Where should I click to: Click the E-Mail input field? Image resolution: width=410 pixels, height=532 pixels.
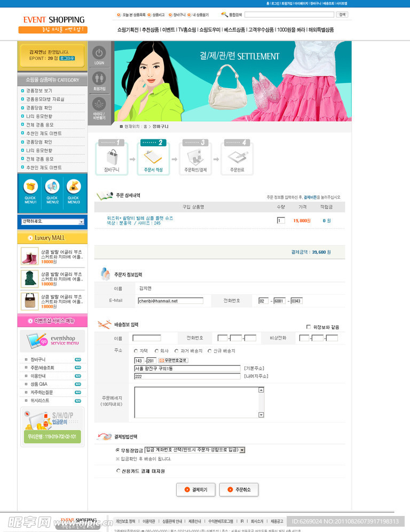(171, 301)
